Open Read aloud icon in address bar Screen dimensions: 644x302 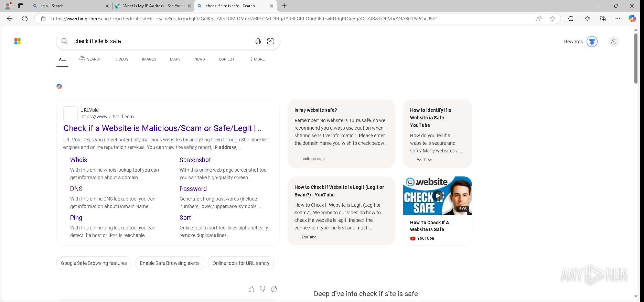point(539,19)
